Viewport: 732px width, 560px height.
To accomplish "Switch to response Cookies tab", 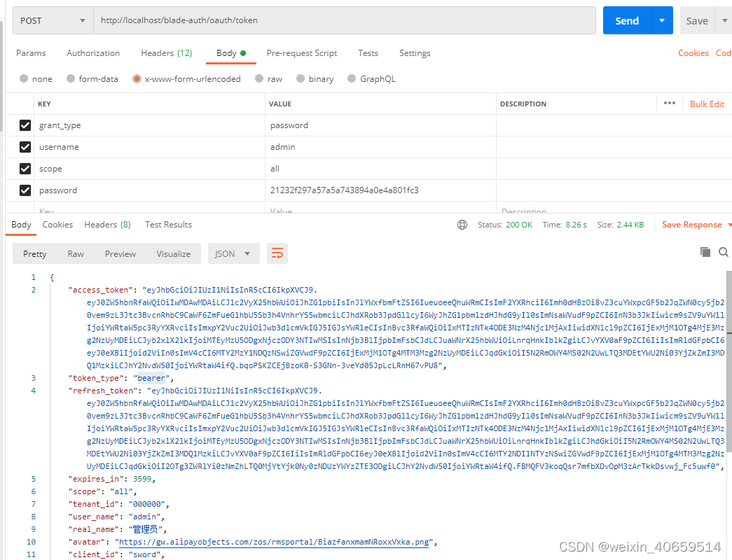I will coord(57,225).
